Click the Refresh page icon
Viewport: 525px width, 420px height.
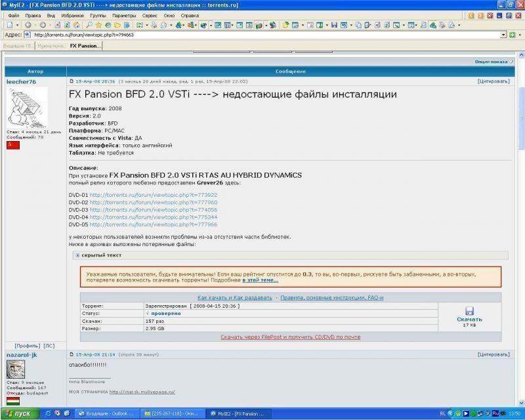(67, 25)
